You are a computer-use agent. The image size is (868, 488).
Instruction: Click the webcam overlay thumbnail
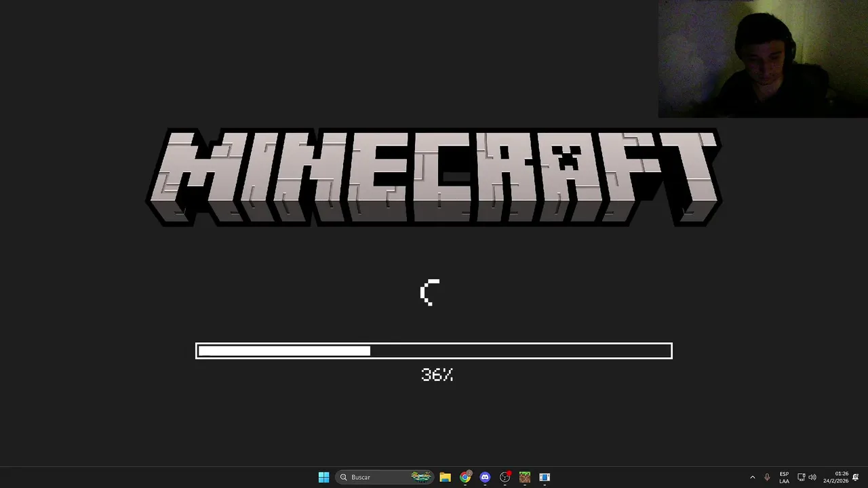[763, 59]
